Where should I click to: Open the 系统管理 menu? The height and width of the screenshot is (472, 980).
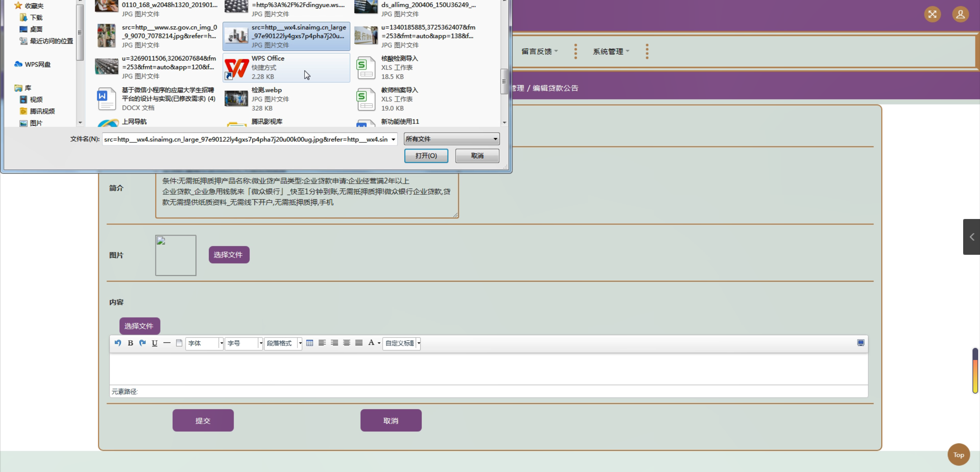pyautogui.click(x=611, y=51)
